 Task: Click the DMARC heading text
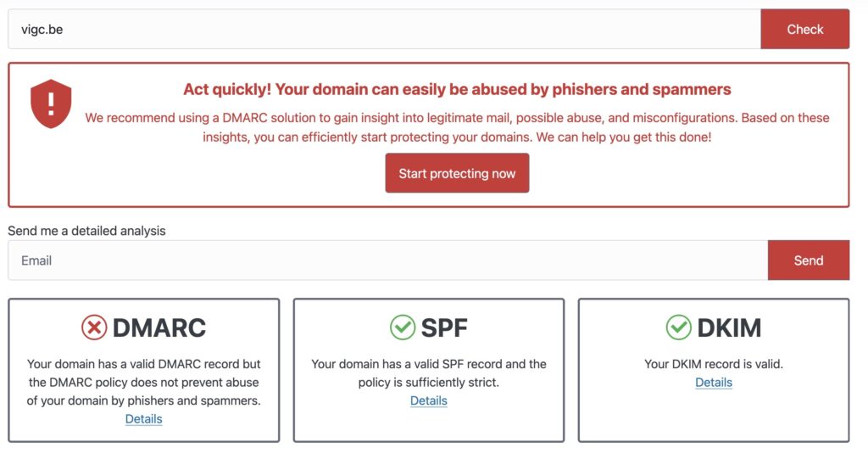click(159, 327)
